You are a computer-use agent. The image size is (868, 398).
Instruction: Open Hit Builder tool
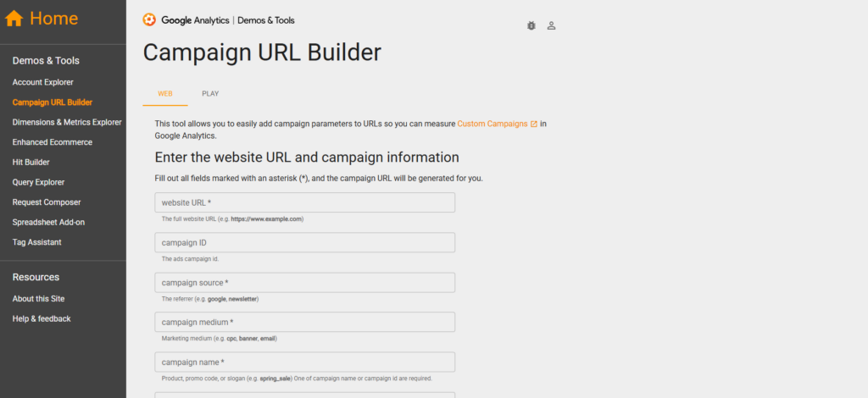(31, 162)
